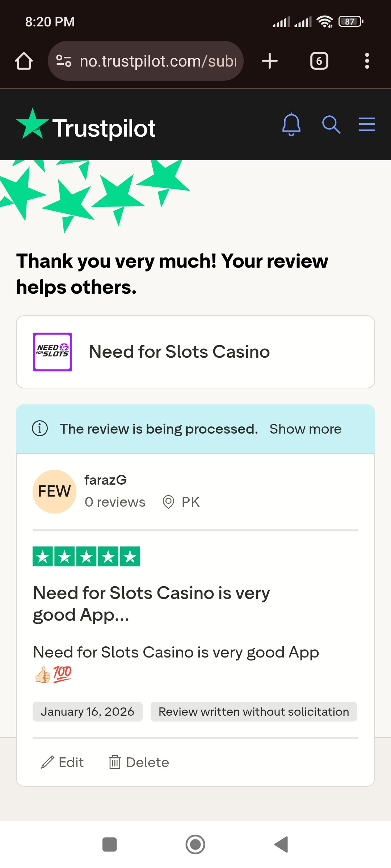The image size is (391, 868).
Task: Open the browser three-dot menu
Action: point(367,61)
